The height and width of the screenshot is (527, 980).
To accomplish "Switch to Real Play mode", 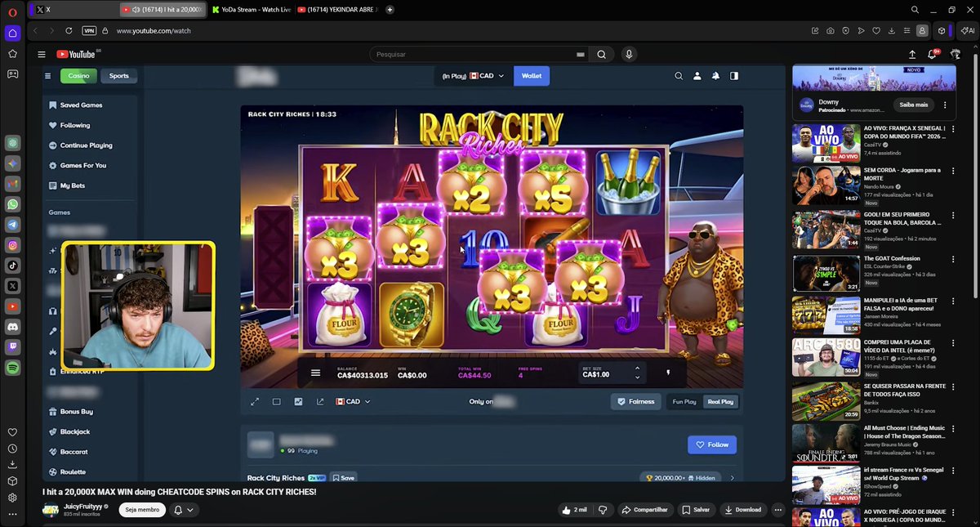I will point(720,402).
